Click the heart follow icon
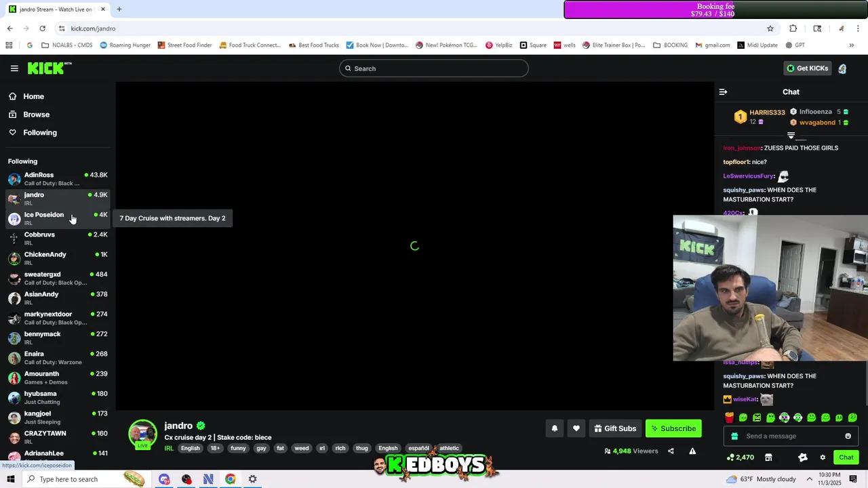 pos(576,428)
